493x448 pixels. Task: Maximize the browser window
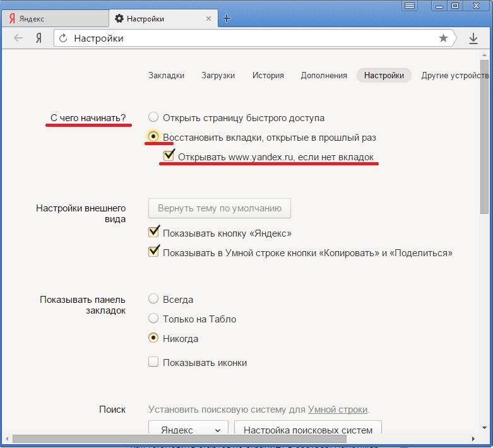pos(454,6)
